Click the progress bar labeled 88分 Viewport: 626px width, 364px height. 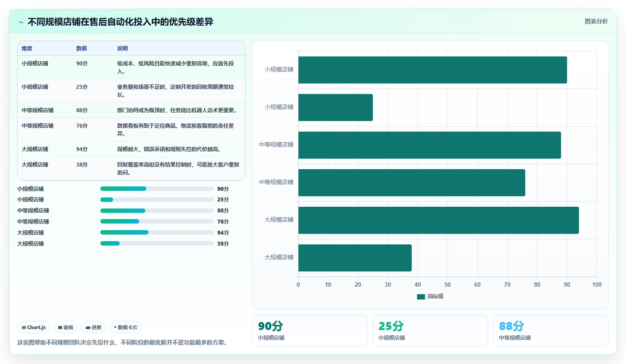coord(157,211)
